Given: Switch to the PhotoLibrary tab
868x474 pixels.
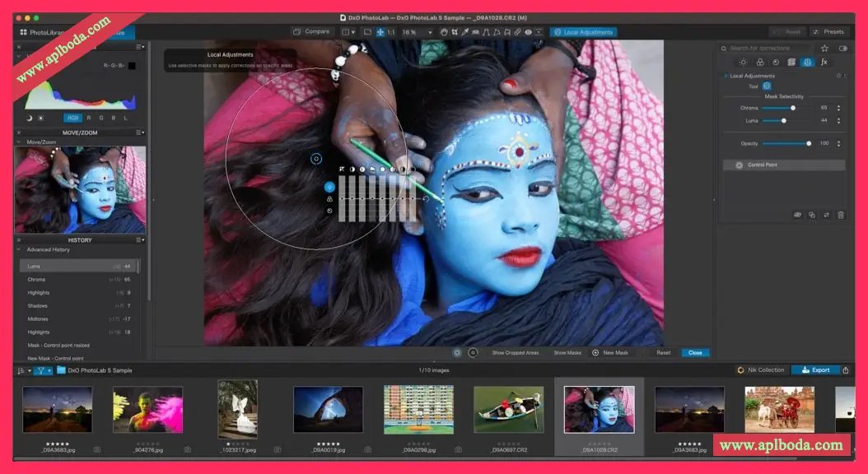Looking at the screenshot, I should (40, 31).
